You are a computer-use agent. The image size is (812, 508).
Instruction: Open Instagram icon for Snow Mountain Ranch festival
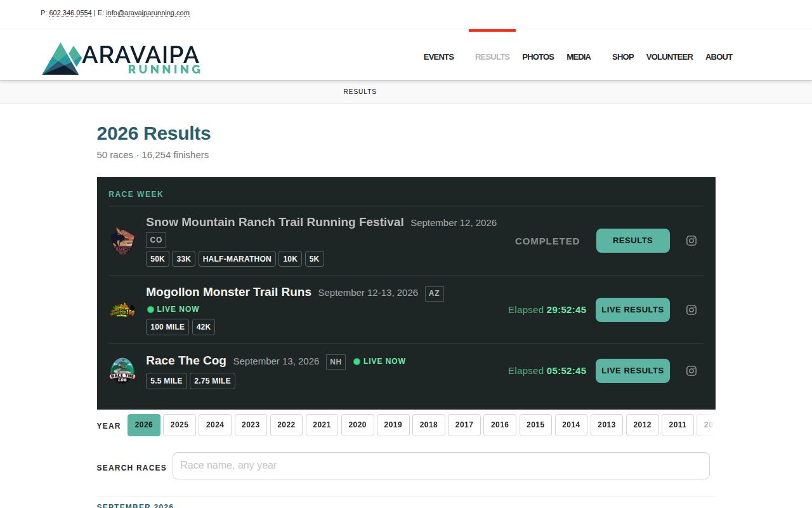[x=691, y=241]
